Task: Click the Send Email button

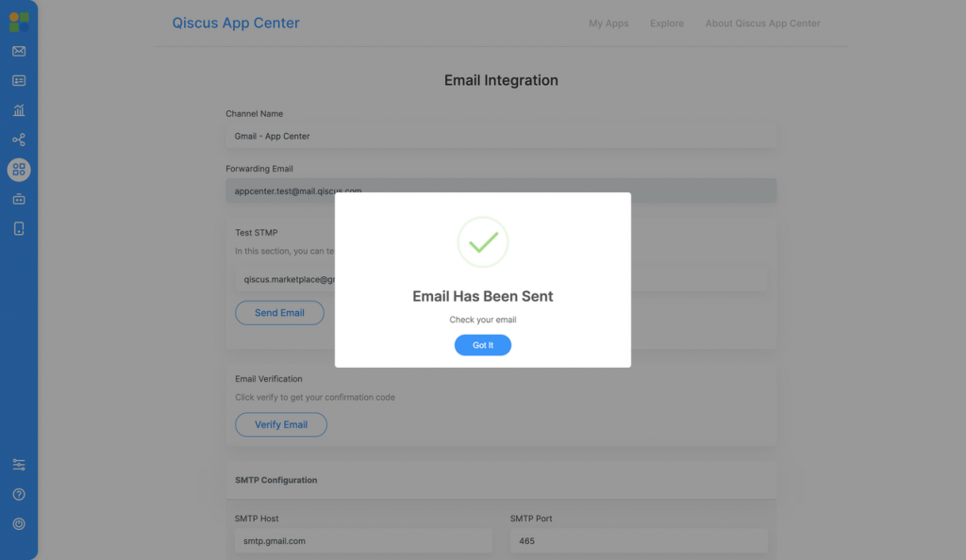Action: (x=279, y=313)
